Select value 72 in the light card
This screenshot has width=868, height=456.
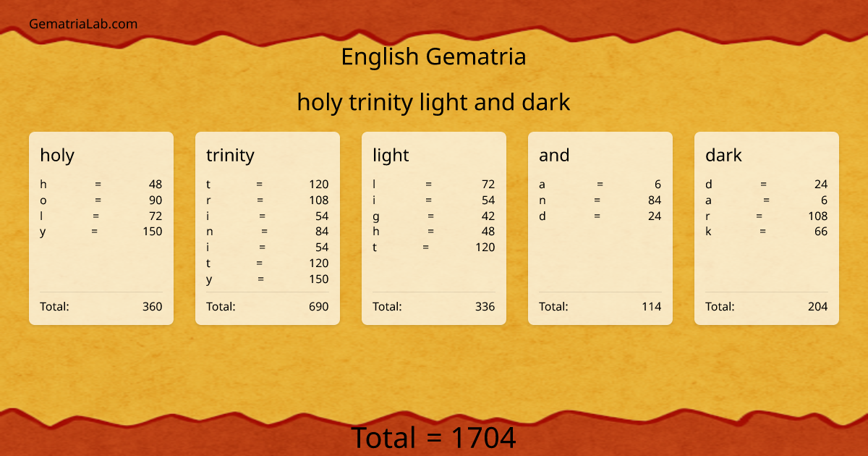point(488,185)
